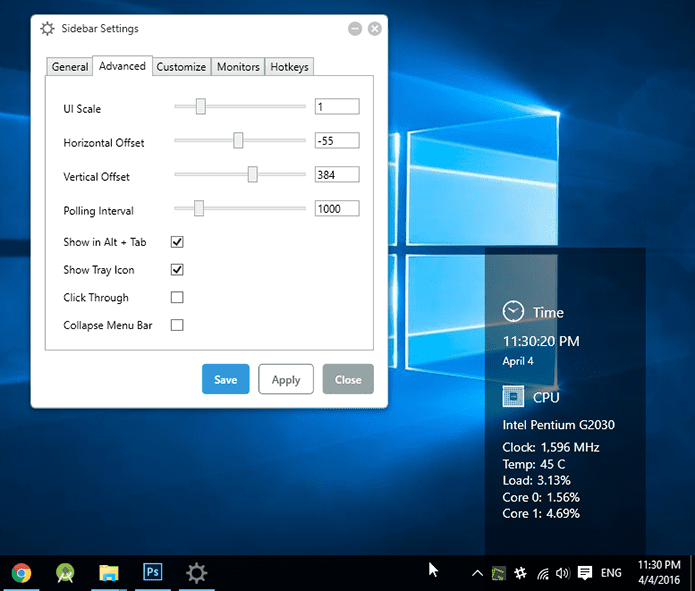695x591 pixels.
Task: Open Photoshop from the taskbar
Action: 152,572
